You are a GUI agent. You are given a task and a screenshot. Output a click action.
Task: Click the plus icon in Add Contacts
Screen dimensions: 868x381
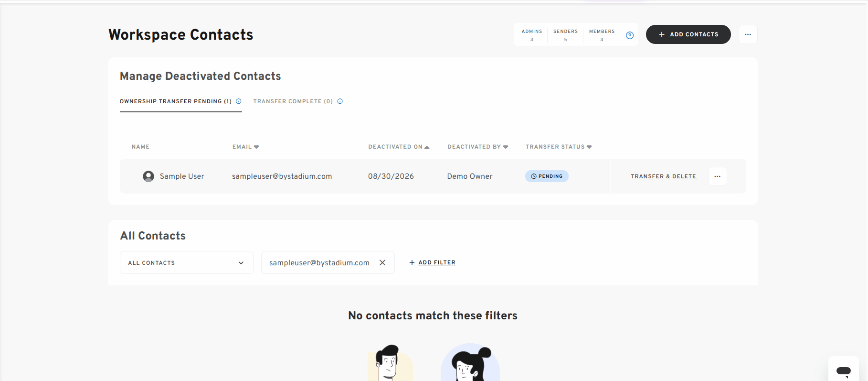click(x=662, y=34)
